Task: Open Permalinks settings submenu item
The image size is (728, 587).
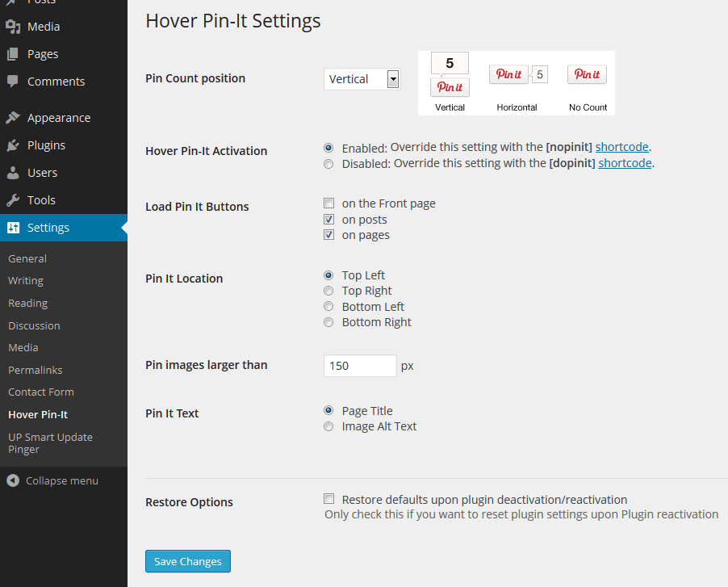Action: pos(36,370)
